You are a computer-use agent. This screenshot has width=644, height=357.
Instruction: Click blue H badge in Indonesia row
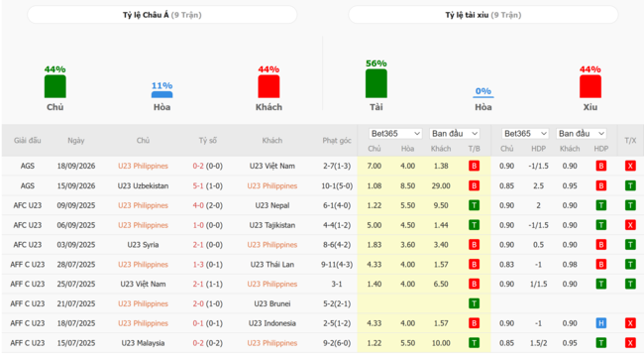600,323
